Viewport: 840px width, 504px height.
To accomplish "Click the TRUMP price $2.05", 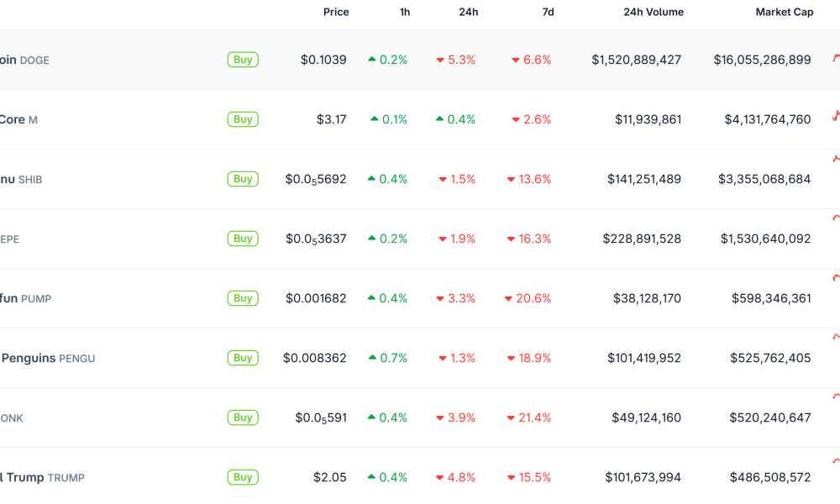I will (330, 476).
